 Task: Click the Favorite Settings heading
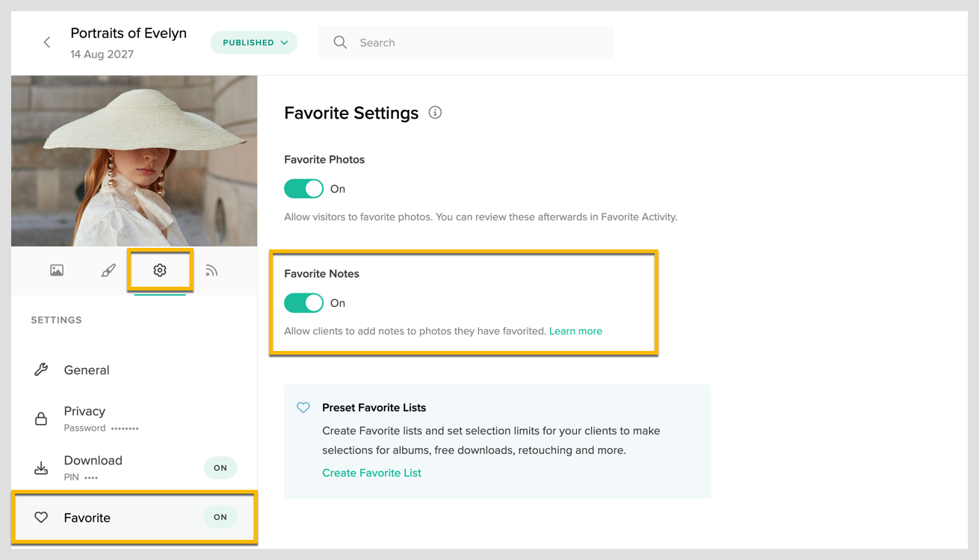tap(351, 113)
